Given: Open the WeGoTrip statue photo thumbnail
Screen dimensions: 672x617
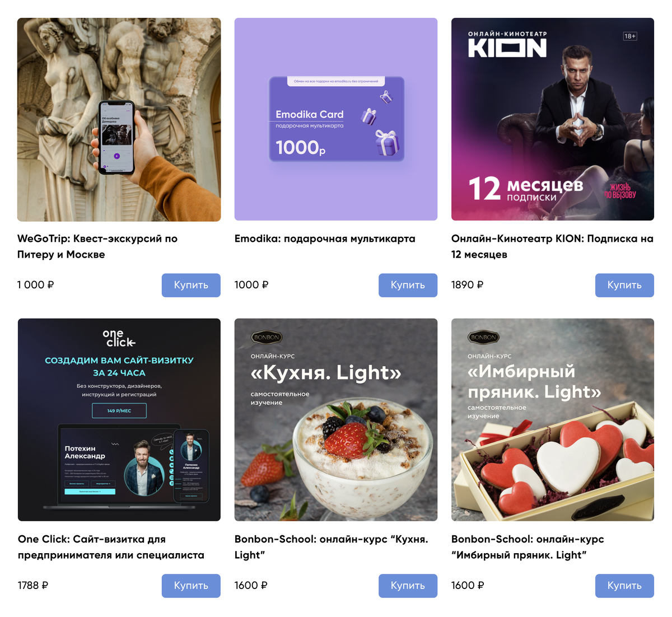Looking at the screenshot, I should (119, 119).
